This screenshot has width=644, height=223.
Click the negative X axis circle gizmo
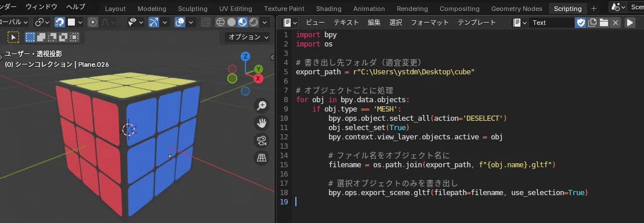(233, 69)
